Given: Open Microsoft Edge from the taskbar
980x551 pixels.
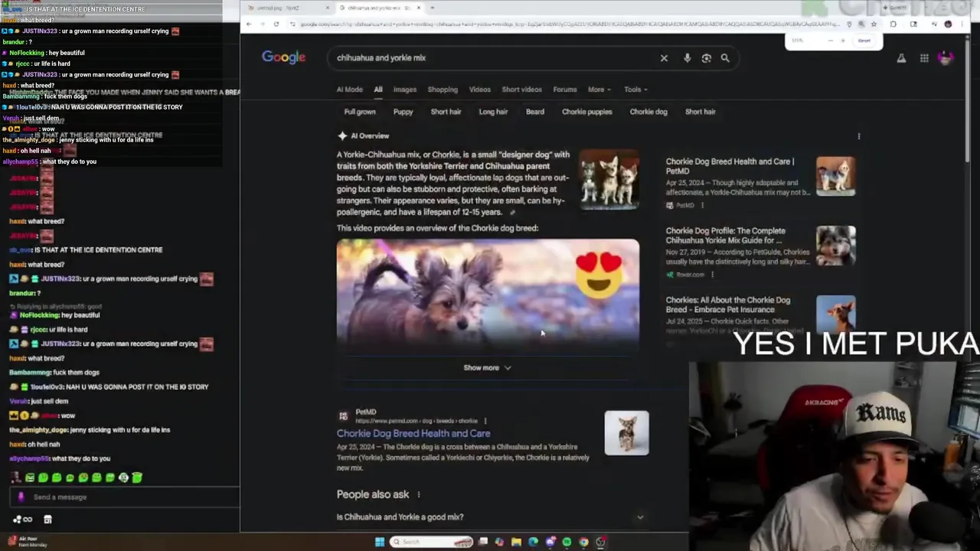Looking at the screenshot, I should click(x=533, y=542).
